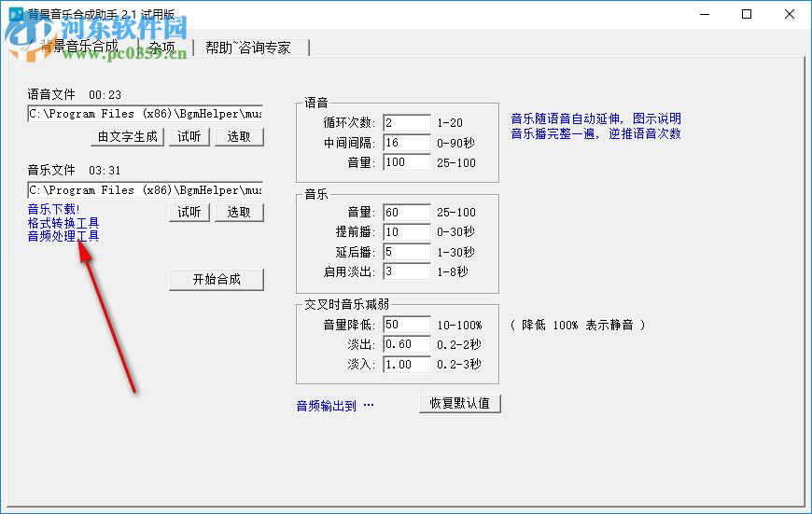
Task: Click the app icon in title bar
Action: (x=16, y=14)
